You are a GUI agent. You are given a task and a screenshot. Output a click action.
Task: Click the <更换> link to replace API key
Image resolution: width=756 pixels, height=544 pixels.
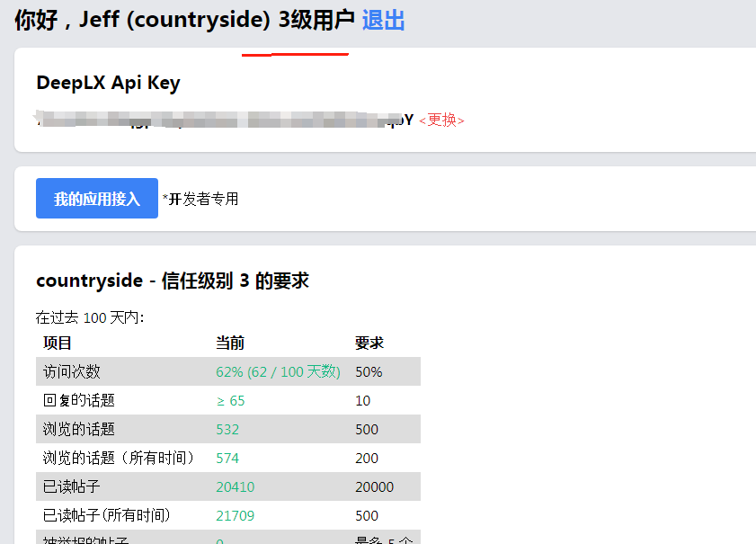(x=441, y=120)
